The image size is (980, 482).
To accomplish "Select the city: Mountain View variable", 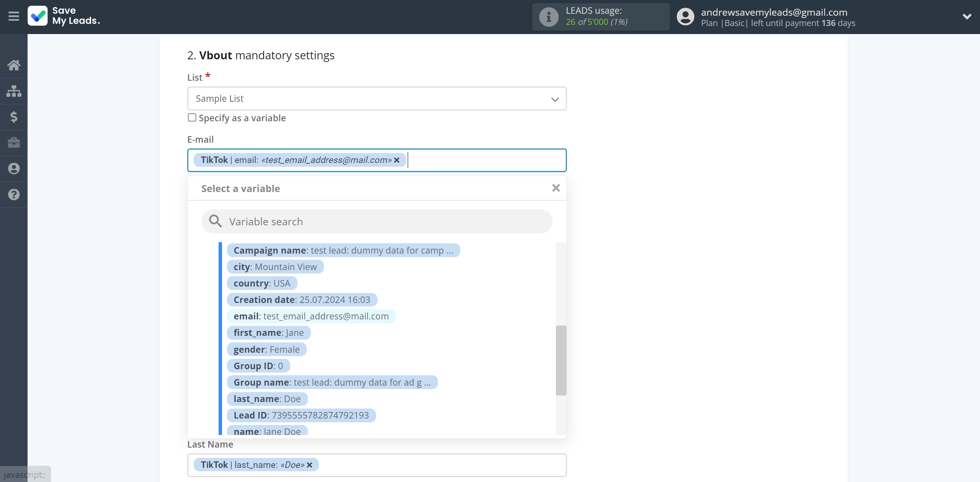I will click(x=275, y=267).
